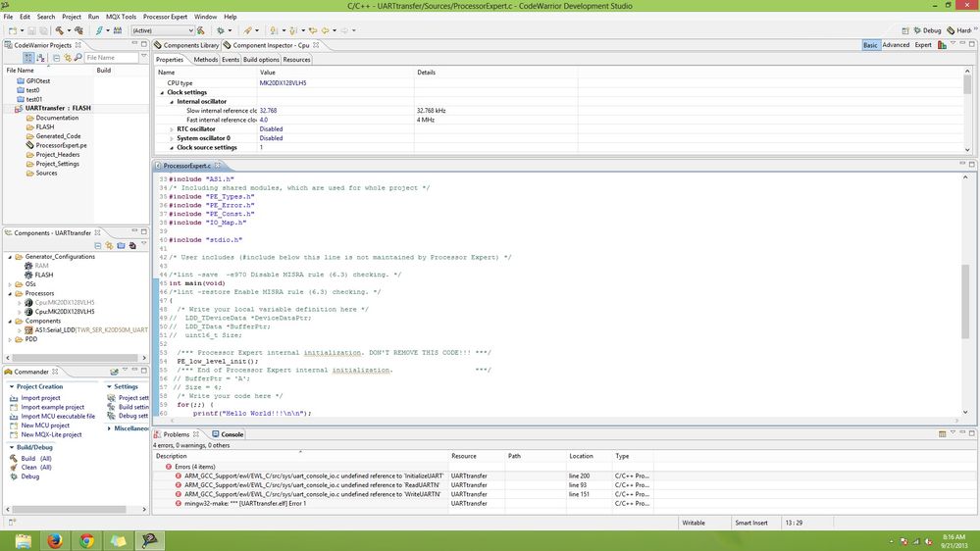Click the debug bug icon in main toolbar
The width and height of the screenshot is (980, 551).
(220, 30)
